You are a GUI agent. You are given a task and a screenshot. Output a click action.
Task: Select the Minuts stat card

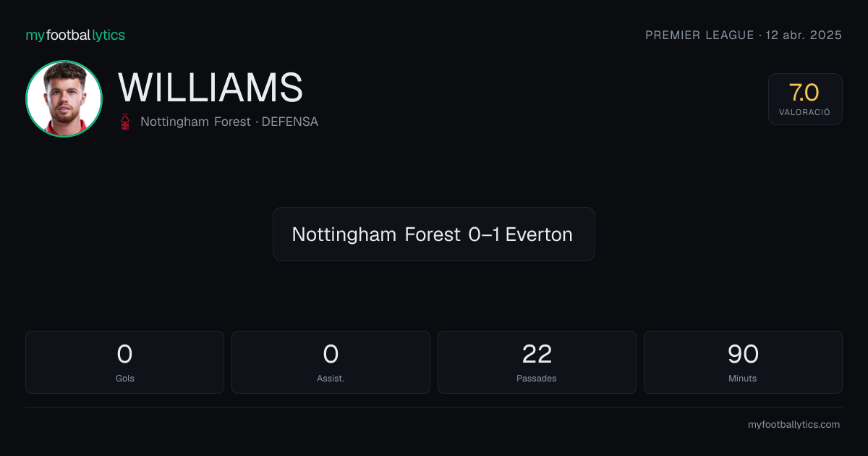743,363
